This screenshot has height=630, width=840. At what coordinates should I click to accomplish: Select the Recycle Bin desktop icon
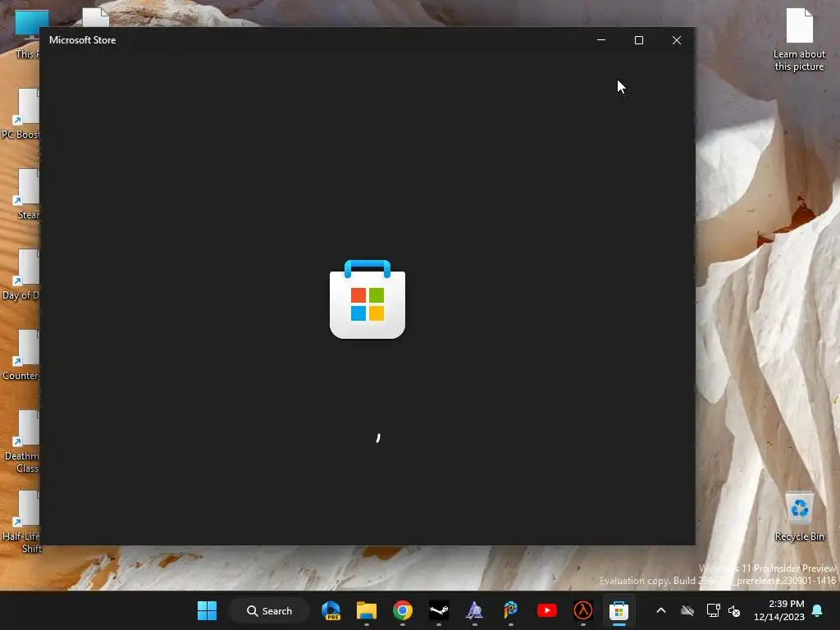tap(799, 517)
